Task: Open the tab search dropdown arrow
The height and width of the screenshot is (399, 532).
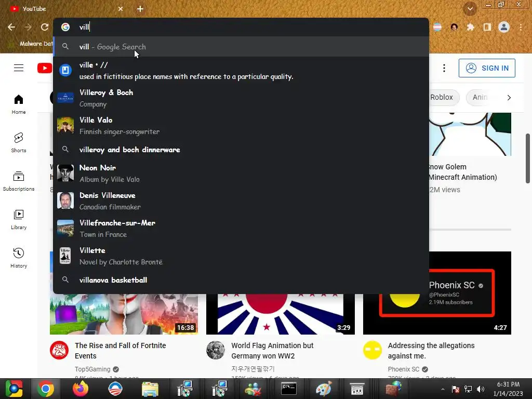Action: click(x=470, y=9)
